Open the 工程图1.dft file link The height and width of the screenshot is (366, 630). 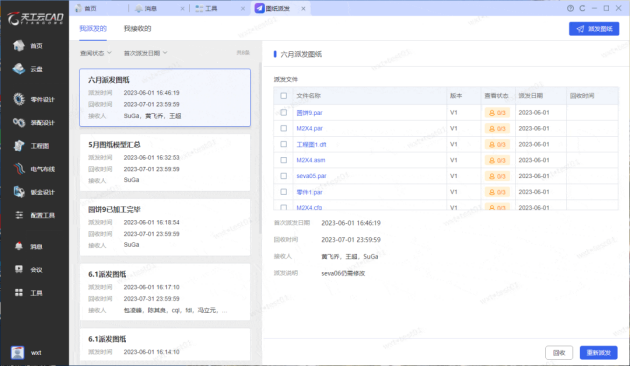(311, 144)
